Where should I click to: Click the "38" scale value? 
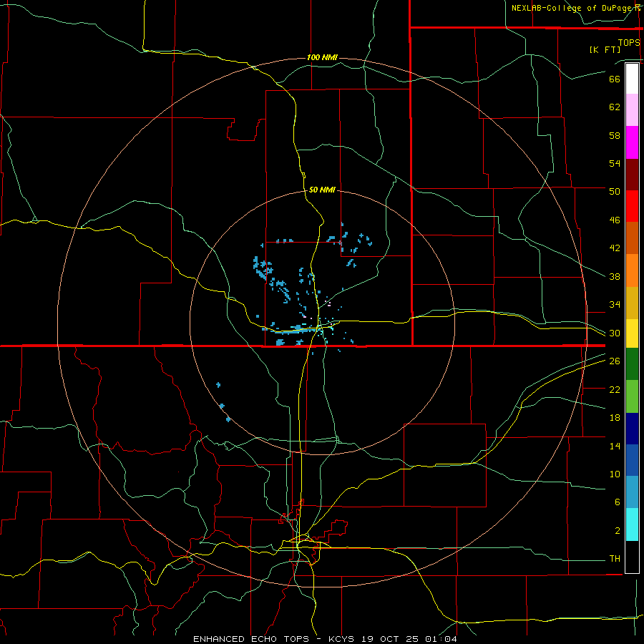point(615,276)
